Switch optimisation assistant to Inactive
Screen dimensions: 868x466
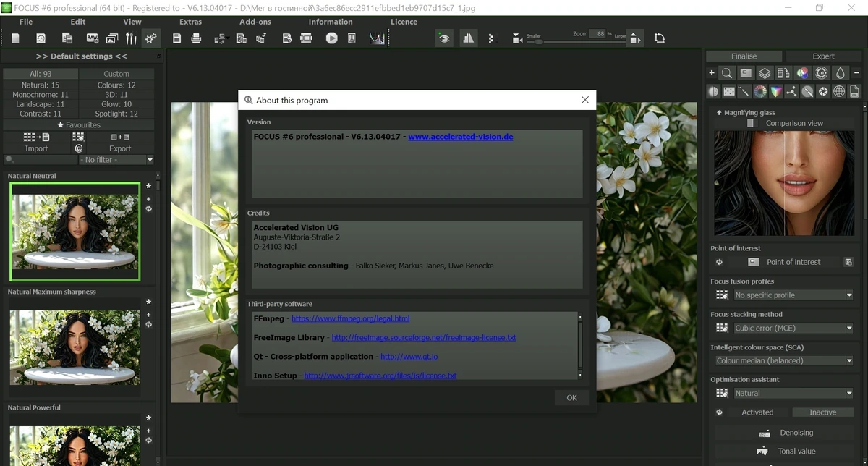(823, 412)
